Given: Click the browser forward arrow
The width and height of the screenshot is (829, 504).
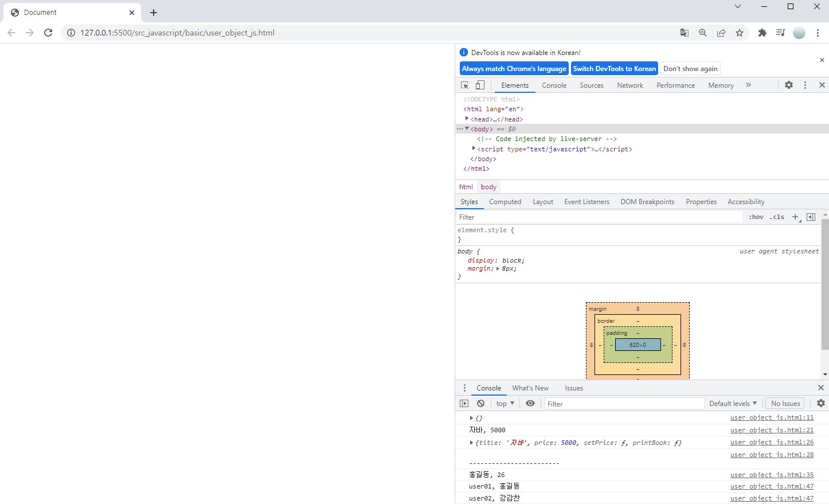Looking at the screenshot, I should (30, 33).
